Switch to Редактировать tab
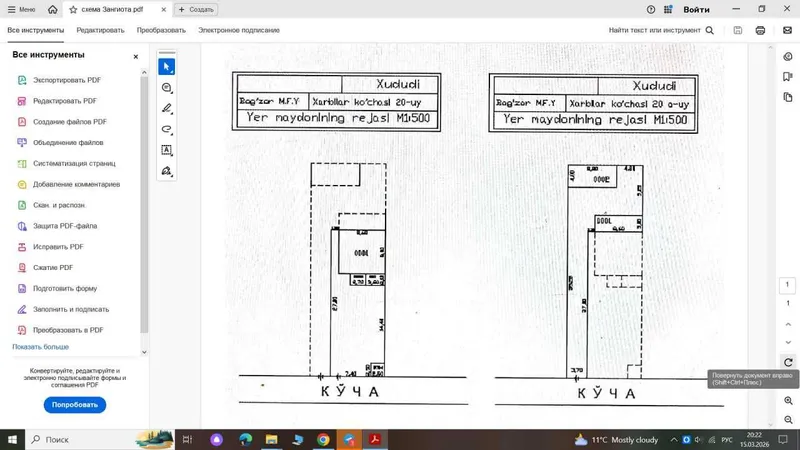The width and height of the screenshot is (800, 450). (101, 30)
